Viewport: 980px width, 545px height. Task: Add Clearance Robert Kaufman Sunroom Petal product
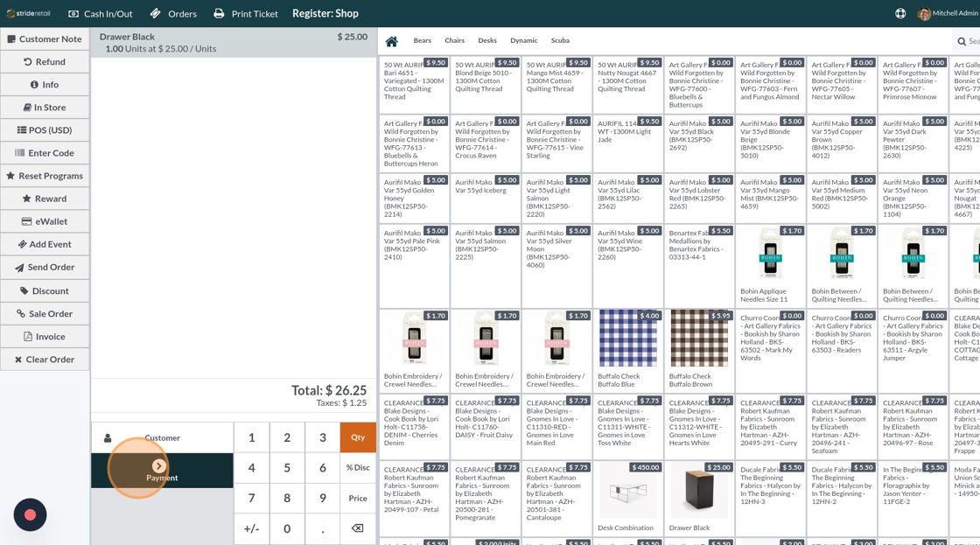(414, 498)
